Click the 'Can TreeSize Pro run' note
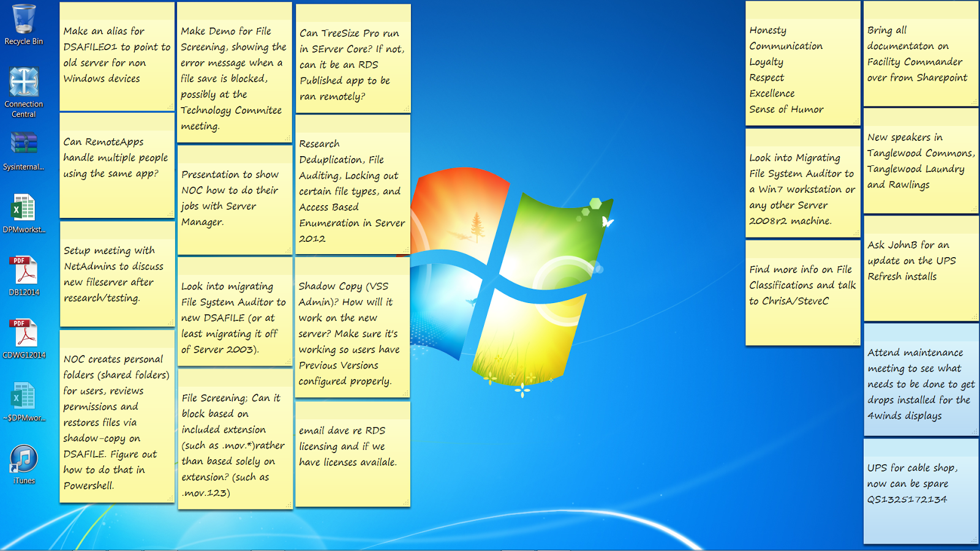 (x=353, y=59)
